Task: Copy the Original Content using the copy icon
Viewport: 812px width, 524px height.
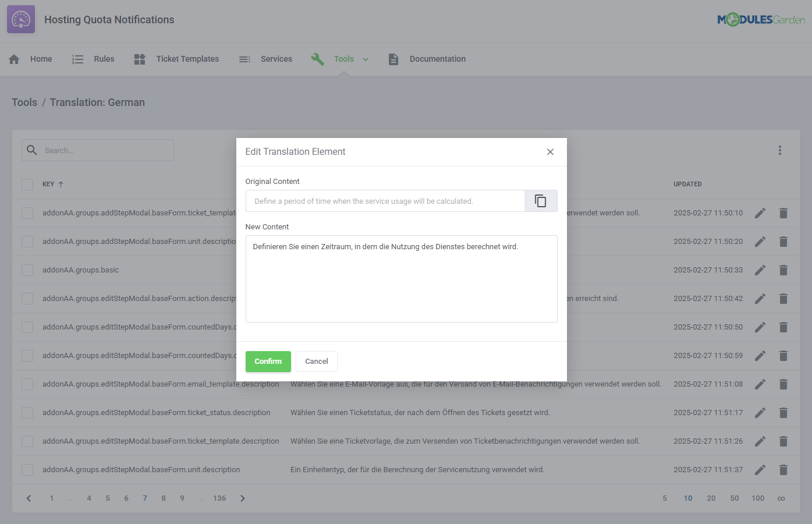Action: [540, 200]
